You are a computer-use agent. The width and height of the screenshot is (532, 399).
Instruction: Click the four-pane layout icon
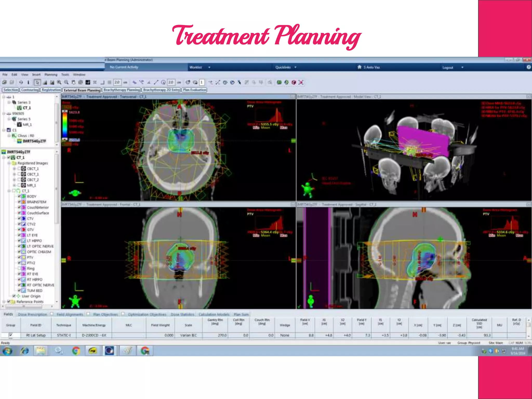point(88,82)
